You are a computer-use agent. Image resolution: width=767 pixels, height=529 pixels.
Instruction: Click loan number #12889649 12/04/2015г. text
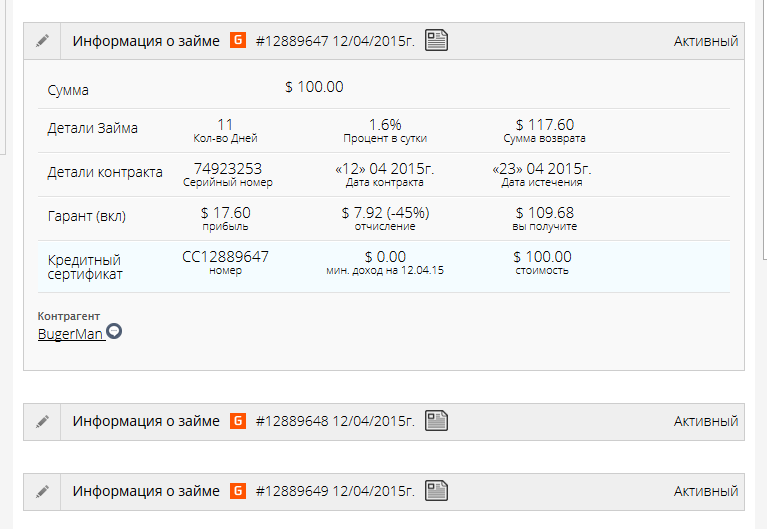[x=335, y=491]
